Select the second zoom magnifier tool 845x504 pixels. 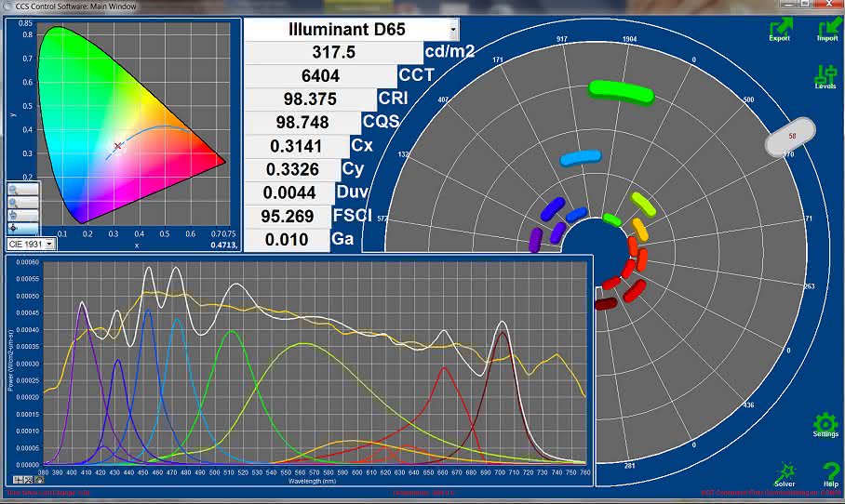click(x=23, y=203)
